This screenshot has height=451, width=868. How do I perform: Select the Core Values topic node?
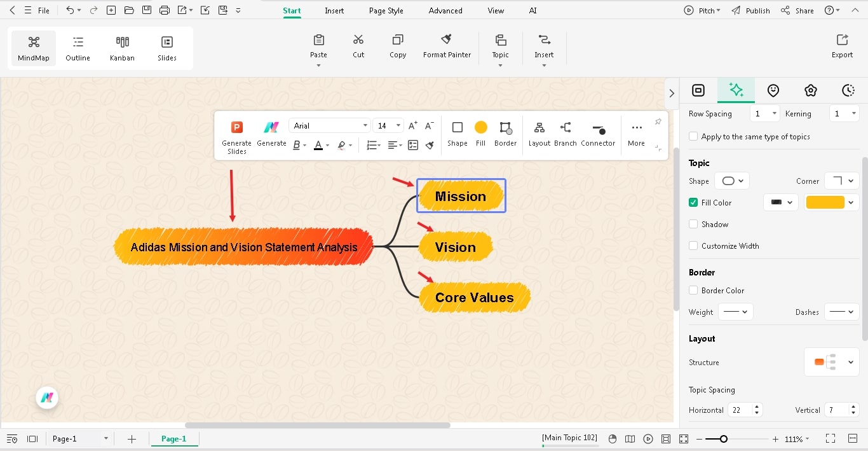tap(475, 297)
